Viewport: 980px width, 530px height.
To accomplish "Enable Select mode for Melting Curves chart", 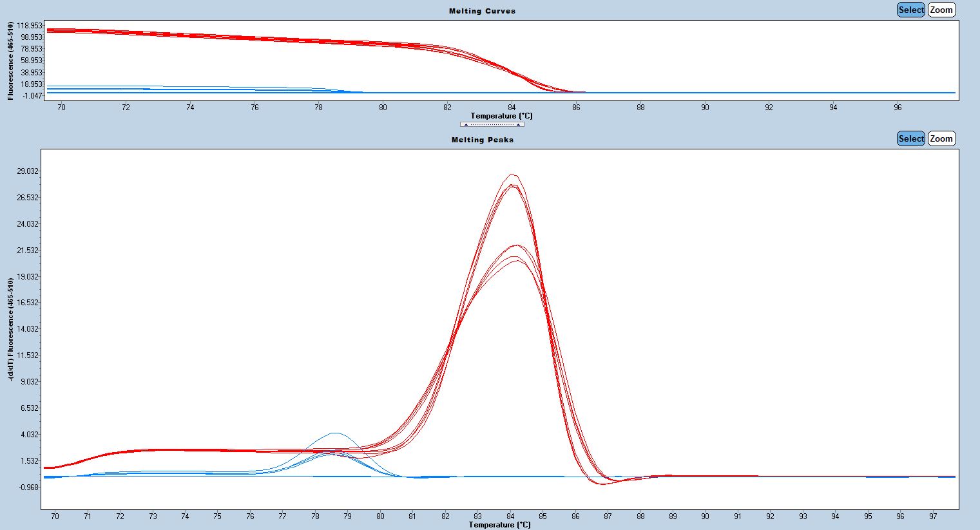I will click(910, 10).
